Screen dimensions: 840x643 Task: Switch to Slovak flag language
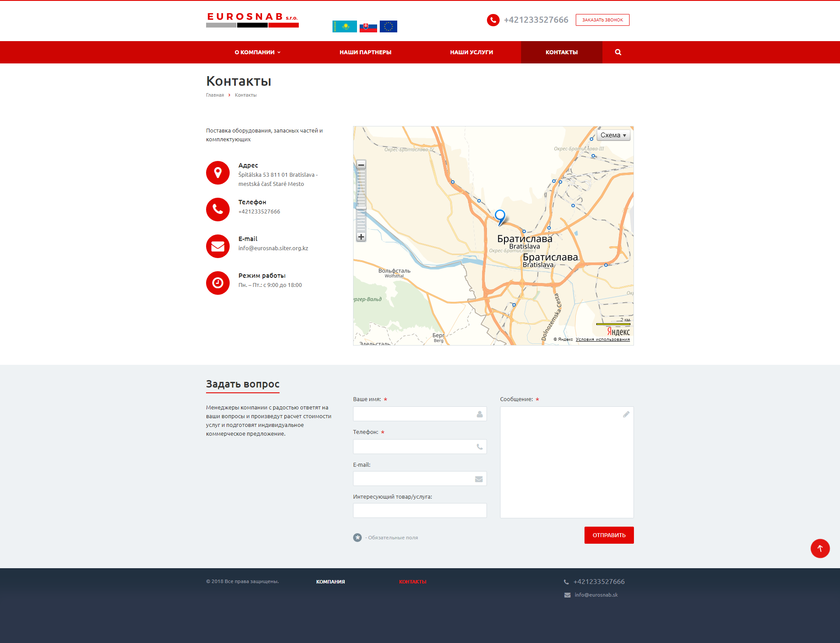pos(368,27)
